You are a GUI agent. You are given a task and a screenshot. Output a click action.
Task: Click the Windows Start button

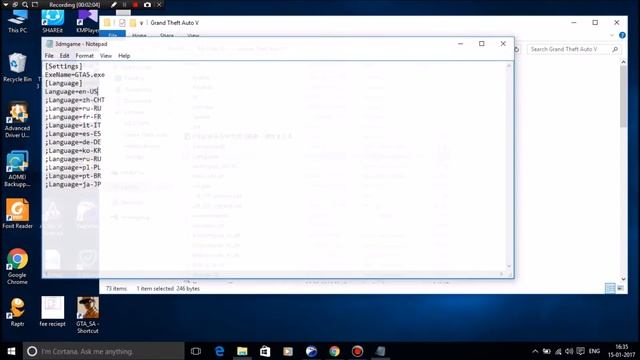11,351
